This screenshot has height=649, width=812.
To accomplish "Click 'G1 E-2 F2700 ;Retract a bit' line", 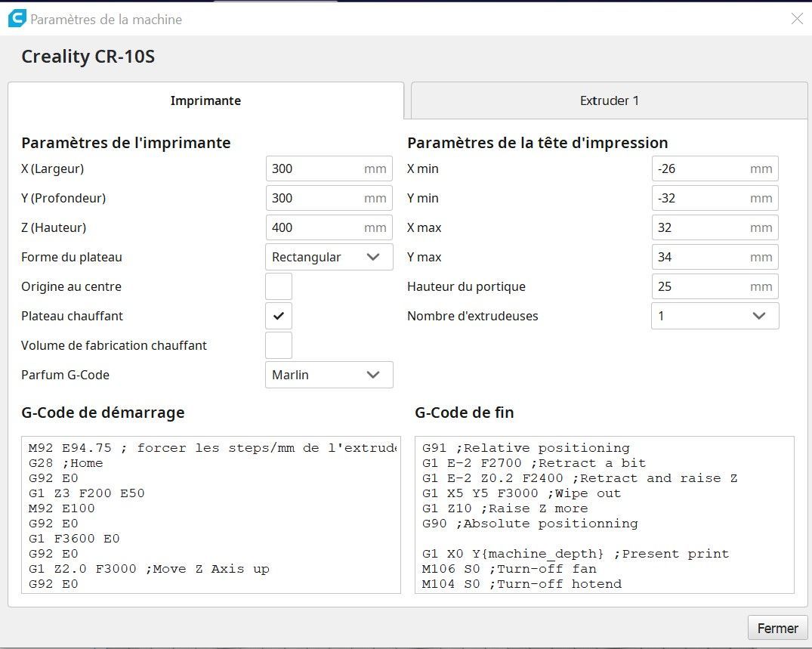I will 534,463.
